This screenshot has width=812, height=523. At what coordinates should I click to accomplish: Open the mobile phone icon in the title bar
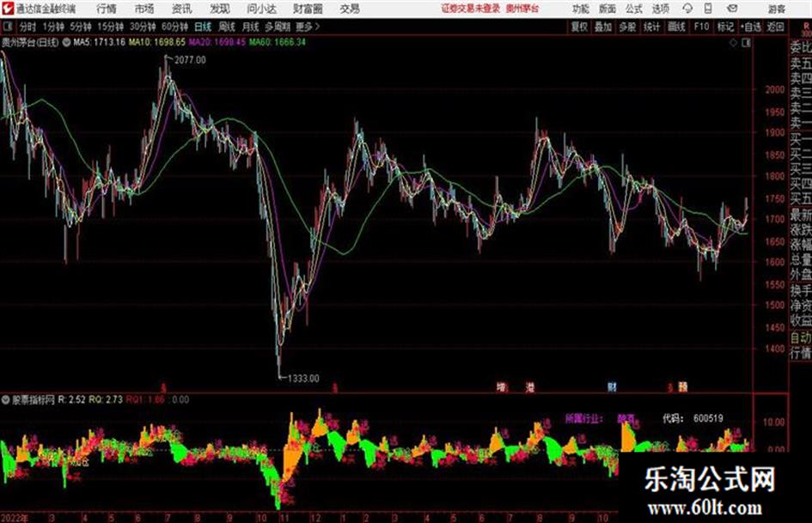[x=708, y=9]
